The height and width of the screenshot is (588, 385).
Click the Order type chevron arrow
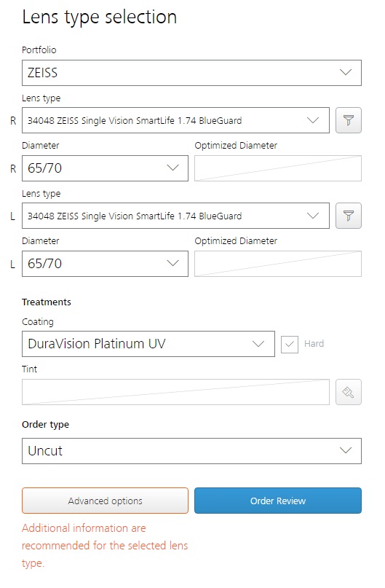345,450
